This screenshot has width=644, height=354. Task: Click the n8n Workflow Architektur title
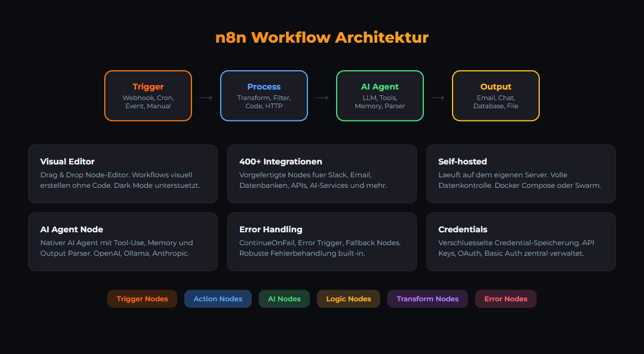click(322, 37)
